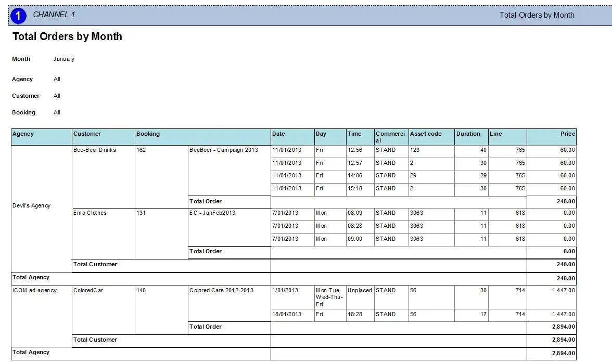
Task: Click the Asset code column header
Action: [426, 134]
